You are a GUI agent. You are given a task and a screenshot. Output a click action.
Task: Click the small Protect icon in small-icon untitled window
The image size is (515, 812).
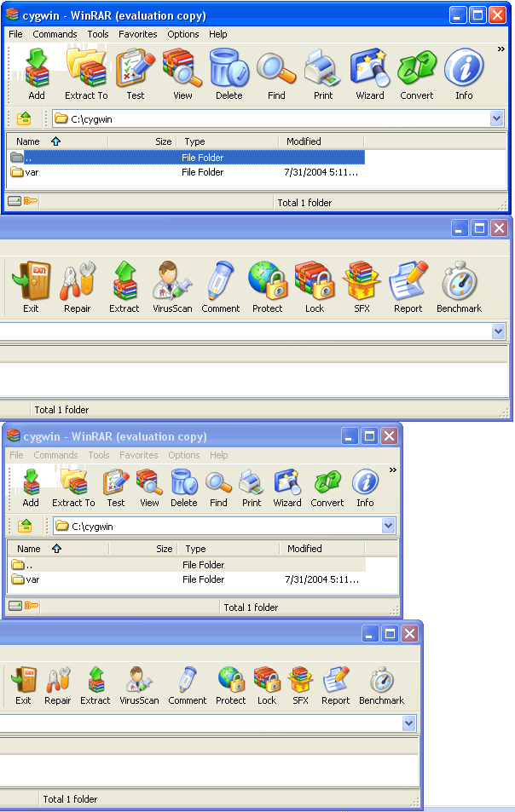pos(230,680)
